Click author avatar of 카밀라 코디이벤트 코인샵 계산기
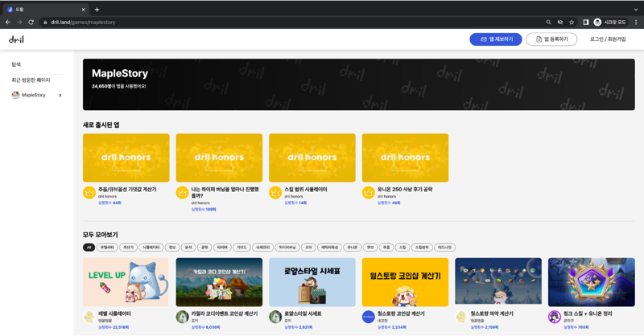This screenshot has width=644, height=336. (183, 317)
